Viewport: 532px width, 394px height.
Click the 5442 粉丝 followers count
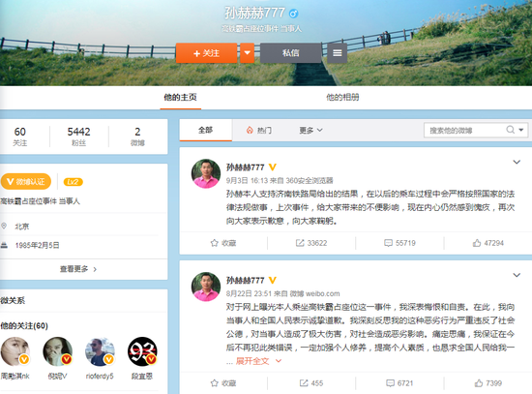pyautogui.click(x=78, y=136)
